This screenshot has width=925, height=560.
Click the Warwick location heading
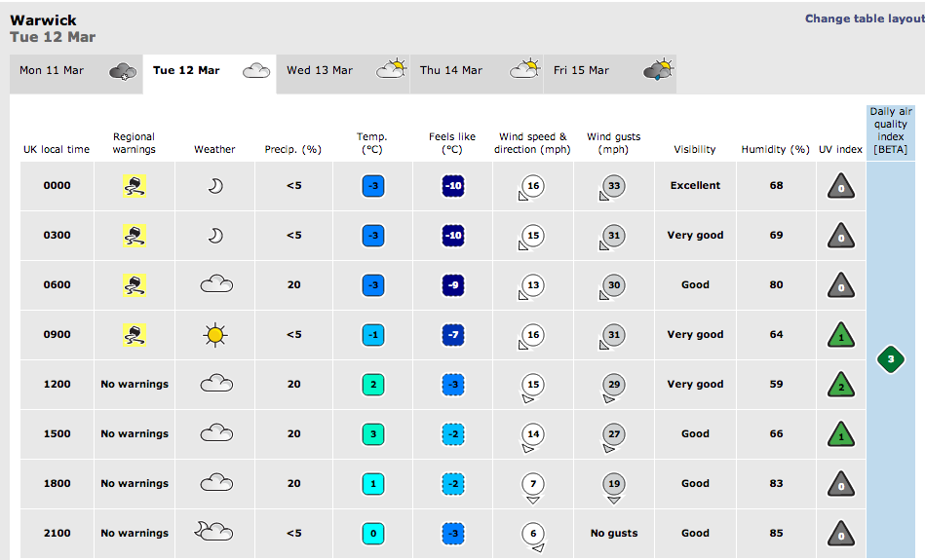[x=43, y=20]
